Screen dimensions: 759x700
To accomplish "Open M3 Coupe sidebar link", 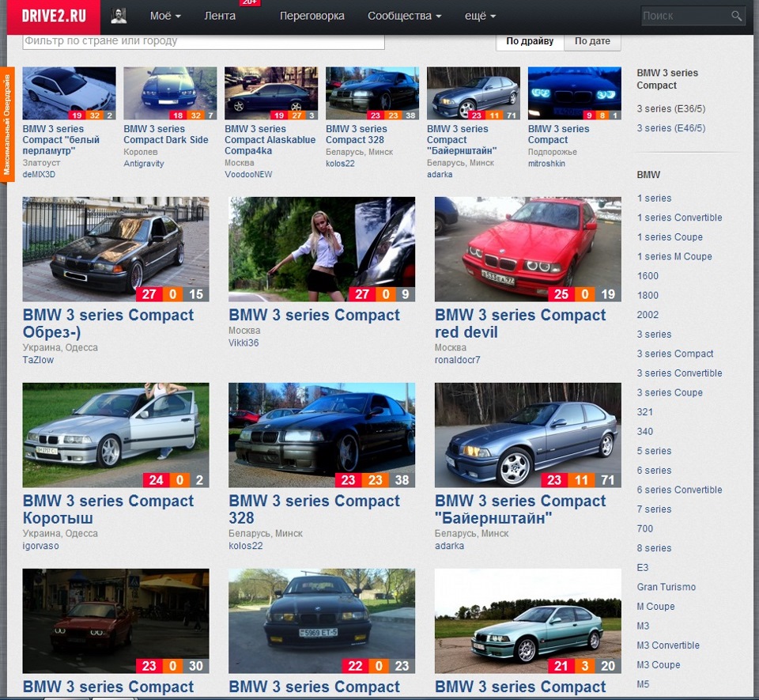I will coord(659,664).
